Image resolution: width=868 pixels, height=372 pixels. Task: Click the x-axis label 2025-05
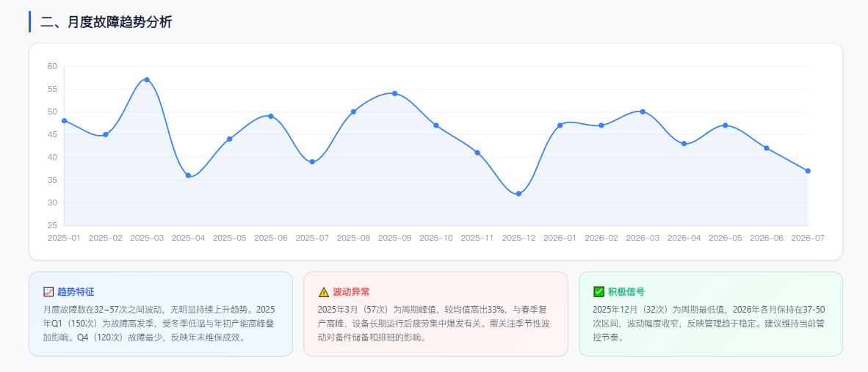[230, 238]
